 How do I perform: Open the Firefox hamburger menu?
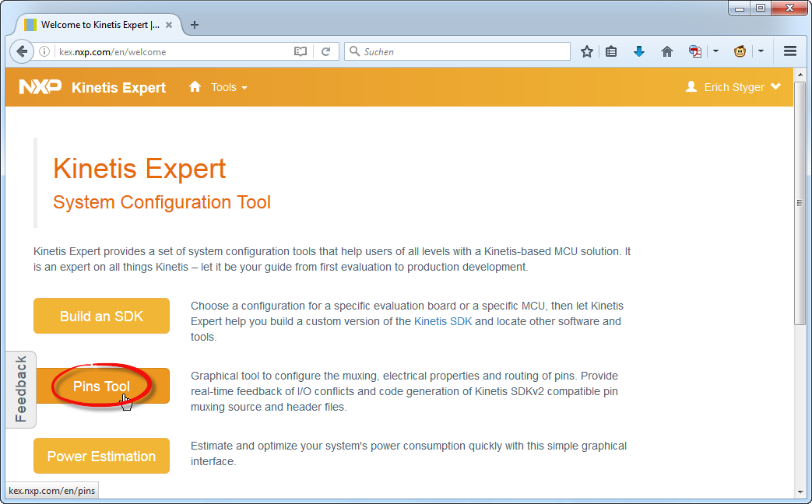789,52
